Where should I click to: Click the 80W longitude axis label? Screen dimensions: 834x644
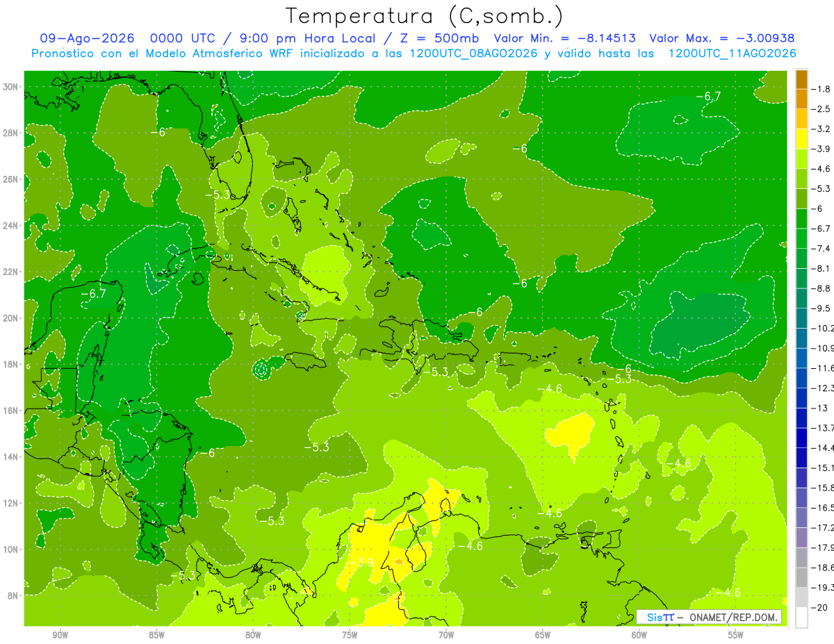(x=253, y=636)
